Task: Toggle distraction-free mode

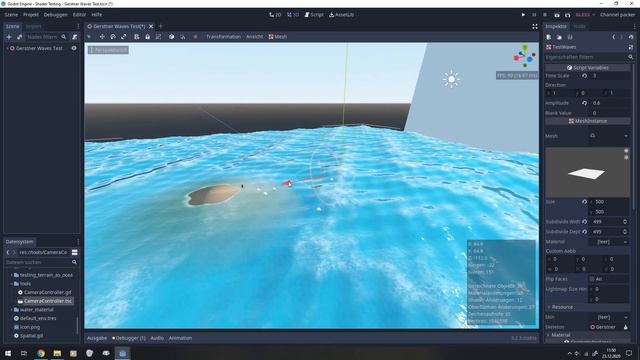Action: [535, 27]
